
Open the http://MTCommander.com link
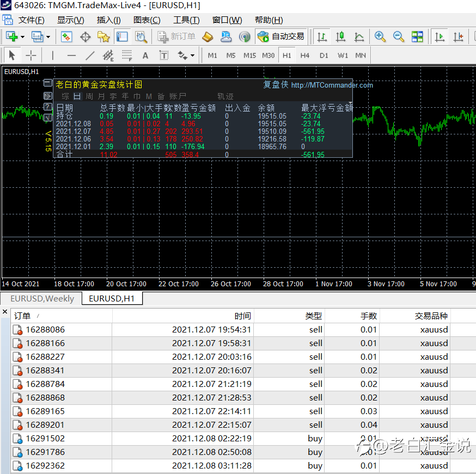(332, 85)
